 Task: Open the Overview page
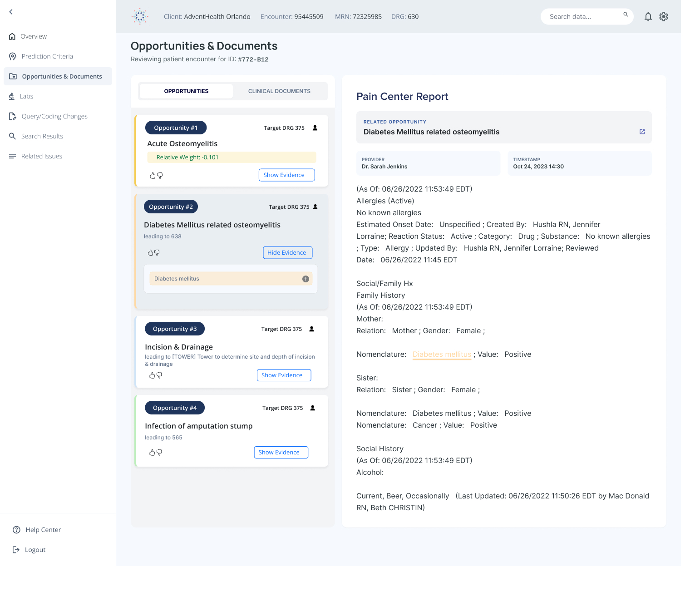pos(28,36)
